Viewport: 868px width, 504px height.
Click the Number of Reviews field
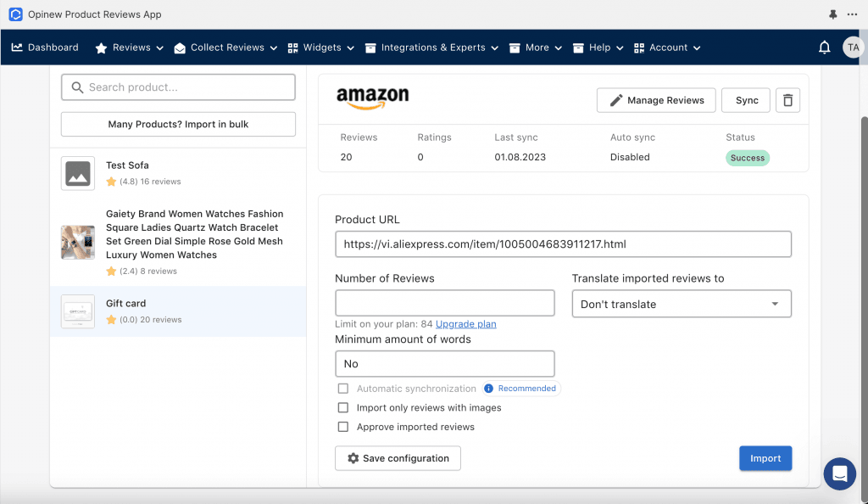[x=444, y=303]
